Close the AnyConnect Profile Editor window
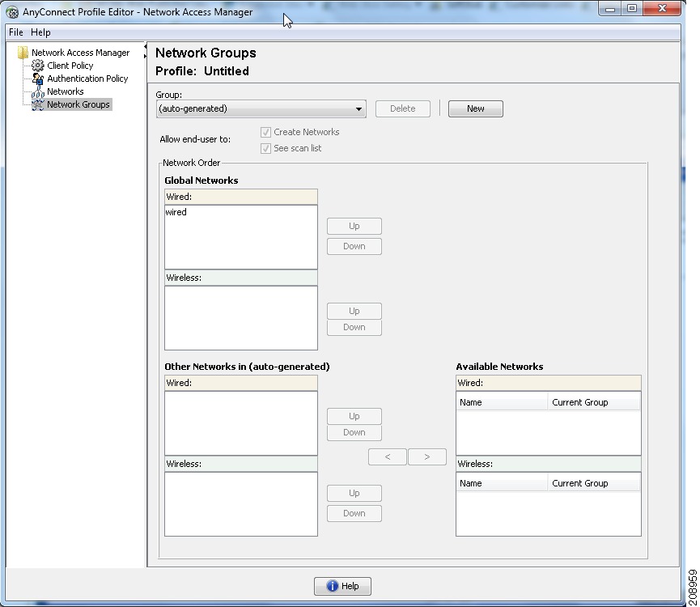The height and width of the screenshot is (607, 700). pos(663,9)
